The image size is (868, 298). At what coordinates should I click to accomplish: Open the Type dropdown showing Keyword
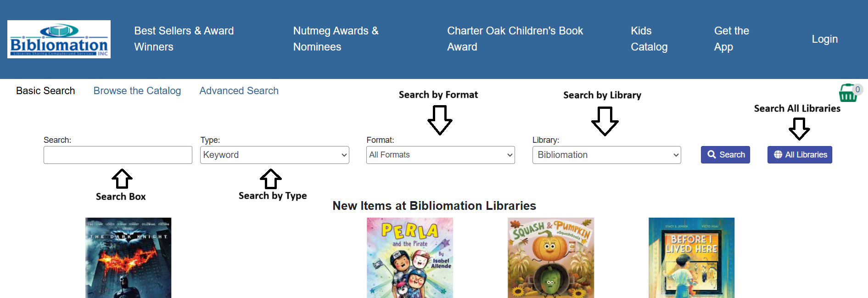pos(274,155)
